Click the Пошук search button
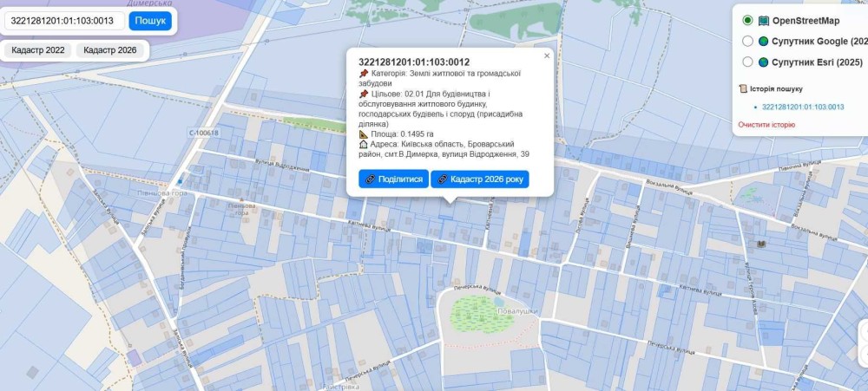868x391 pixels. point(150,21)
